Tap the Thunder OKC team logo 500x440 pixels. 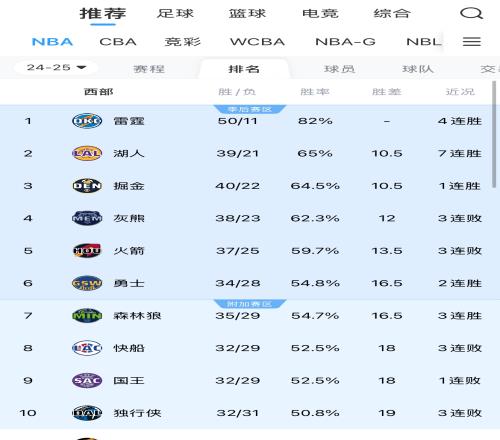[x=87, y=121]
